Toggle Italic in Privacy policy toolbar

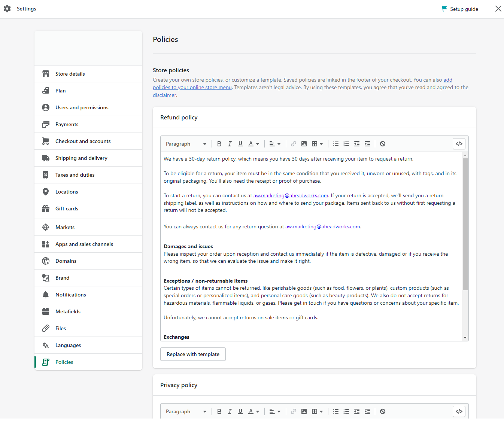point(230,411)
